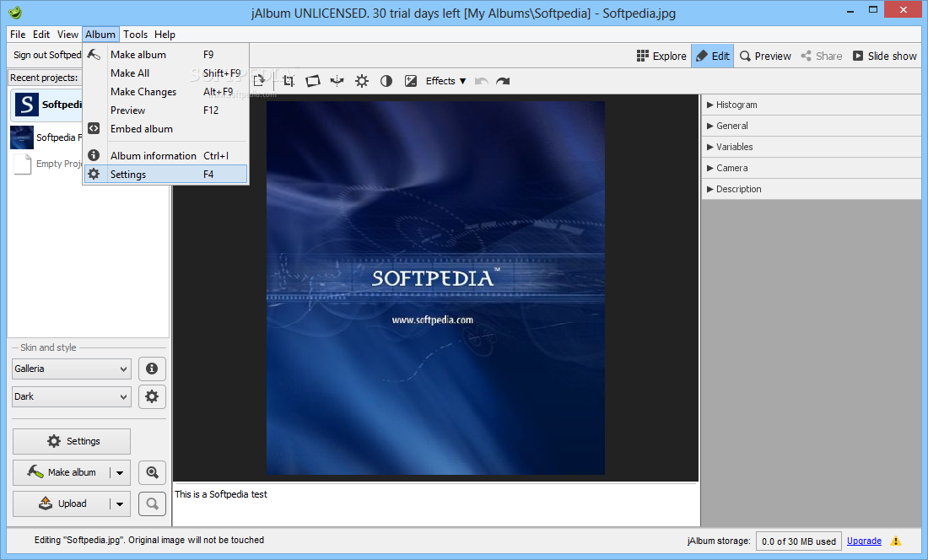Viewport: 928px width, 560px height.
Task: Open the File menu
Action: click(x=18, y=35)
